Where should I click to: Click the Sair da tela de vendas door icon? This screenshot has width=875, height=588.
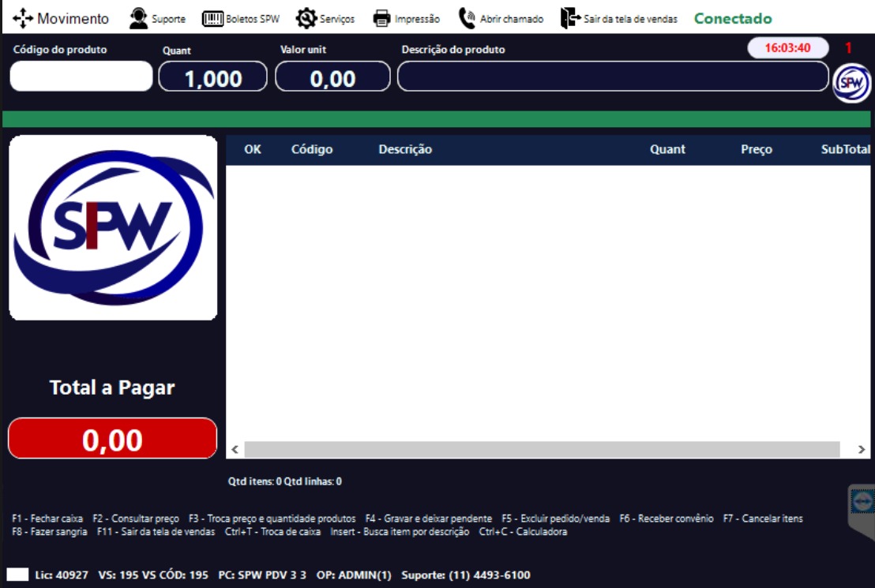pos(570,18)
